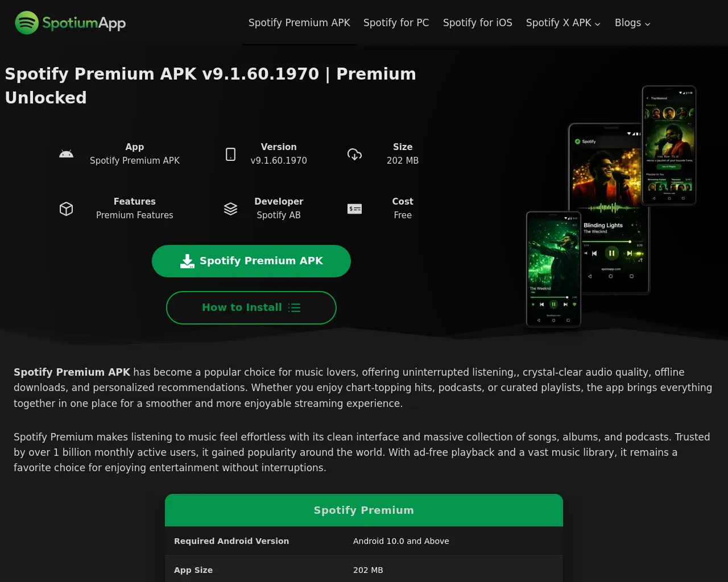Click the cube icon beside Features
The image size is (728, 582).
pyautogui.click(x=67, y=209)
